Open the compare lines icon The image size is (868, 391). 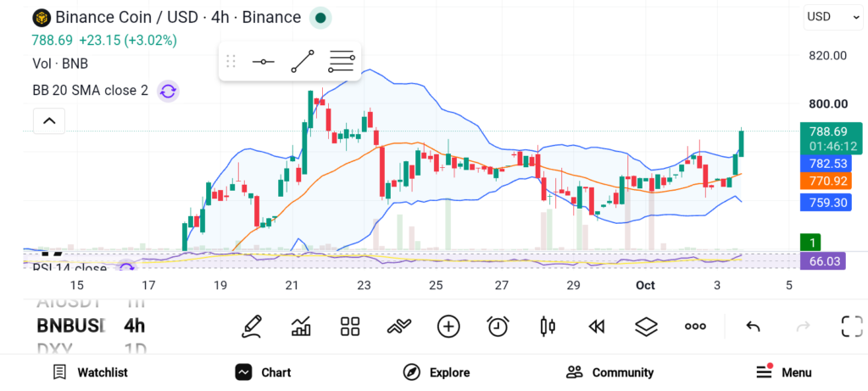[399, 327]
